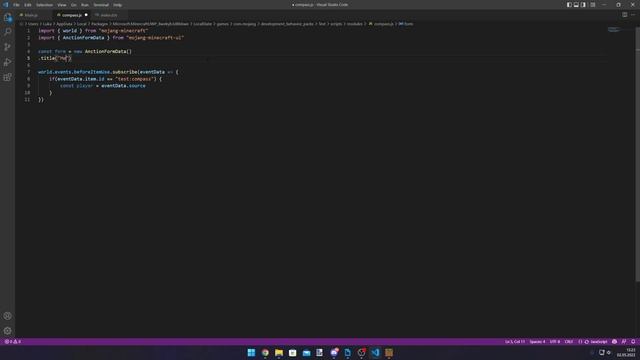The height and width of the screenshot is (360, 640).
Task: Switch to the compass.js editor tab
Action: click(72, 15)
